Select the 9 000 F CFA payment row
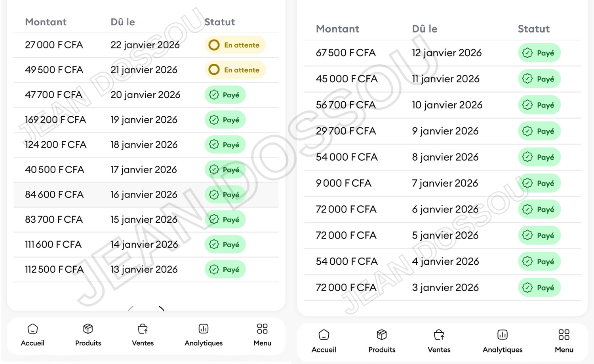This screenshot has height=364, width=594. click(442, 183)
